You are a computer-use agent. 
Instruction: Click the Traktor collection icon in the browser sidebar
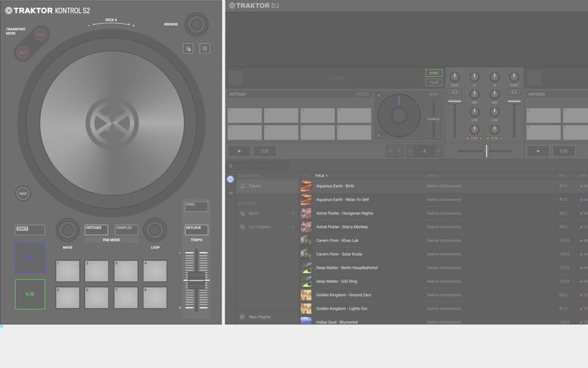click(x=230, y=179)
